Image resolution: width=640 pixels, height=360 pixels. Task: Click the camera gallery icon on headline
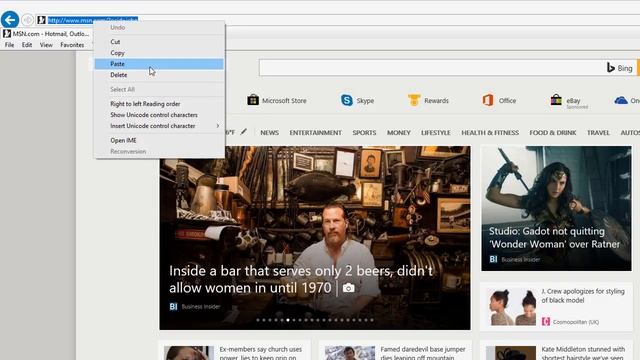349,288
